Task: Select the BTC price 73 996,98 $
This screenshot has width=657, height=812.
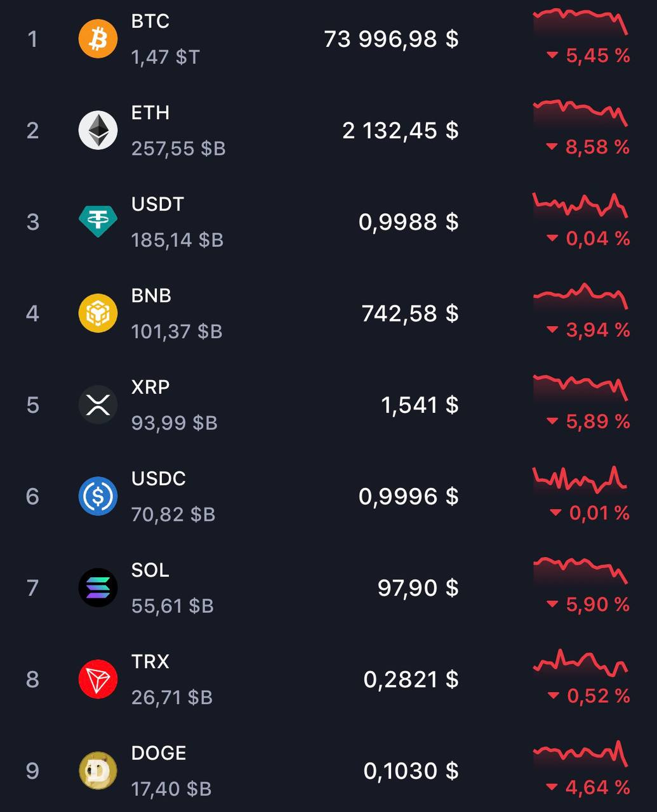Action: [x=391, y=39]
